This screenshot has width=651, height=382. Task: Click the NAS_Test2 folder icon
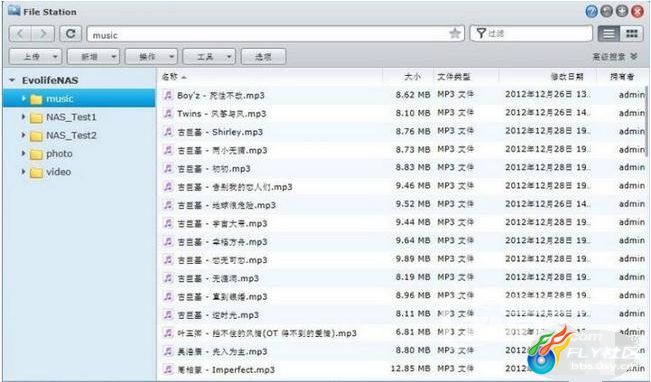point(36,136)
